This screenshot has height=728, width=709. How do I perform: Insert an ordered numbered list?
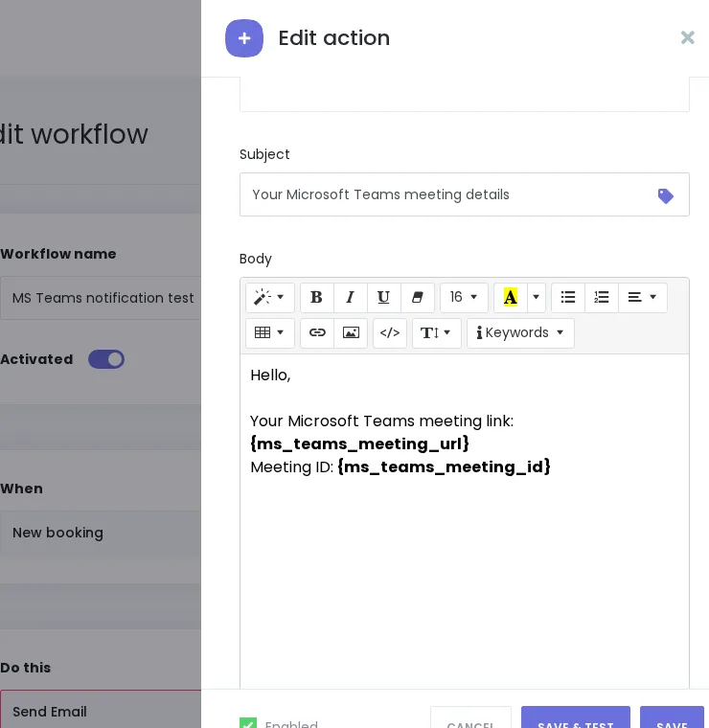602,297
